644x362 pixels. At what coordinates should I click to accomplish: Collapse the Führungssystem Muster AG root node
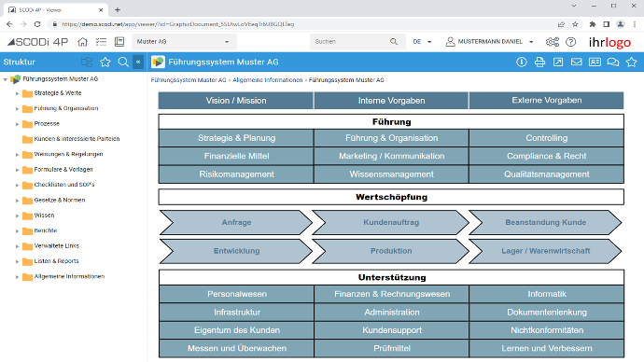tap(6, 79)
